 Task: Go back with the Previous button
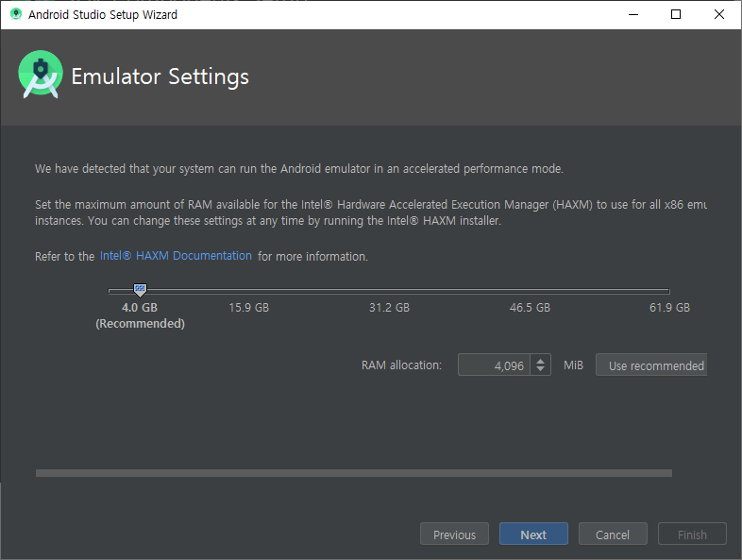454,534
